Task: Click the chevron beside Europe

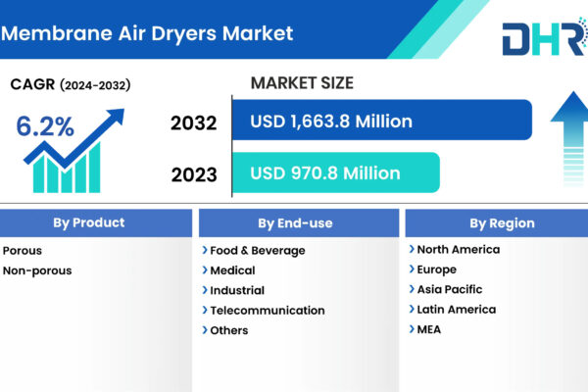Action: click(412, 269)
